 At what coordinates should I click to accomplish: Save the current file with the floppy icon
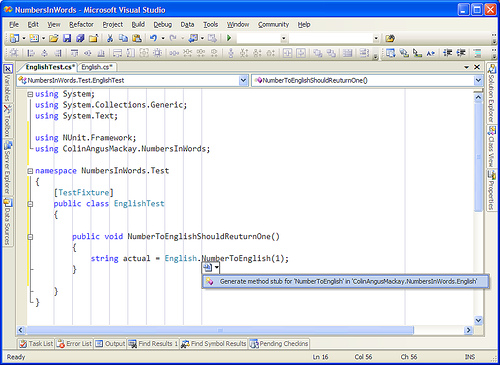click(67, 38)
